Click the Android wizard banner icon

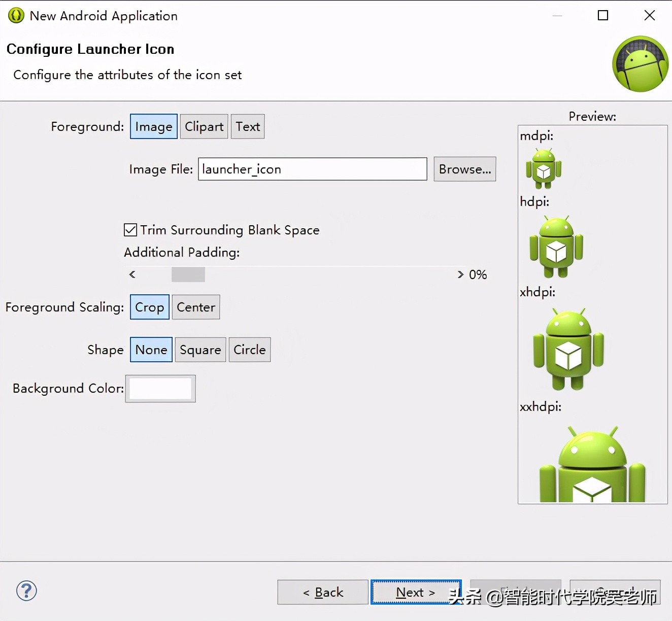pyautogui.click(x=641, y=64)
